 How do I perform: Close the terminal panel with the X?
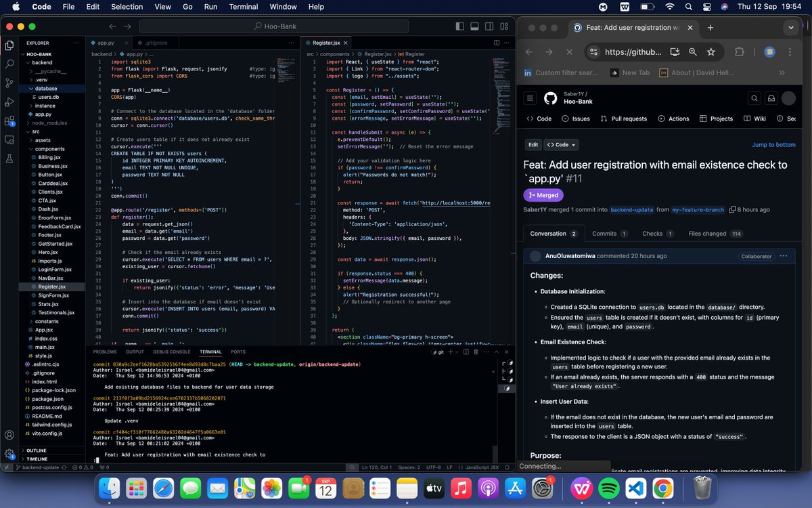(505, 352)
